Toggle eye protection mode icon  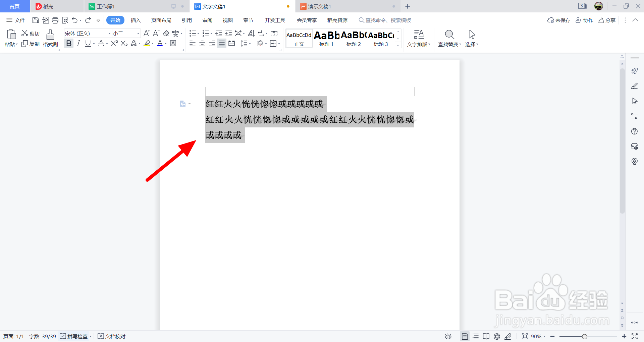(448, 336)
